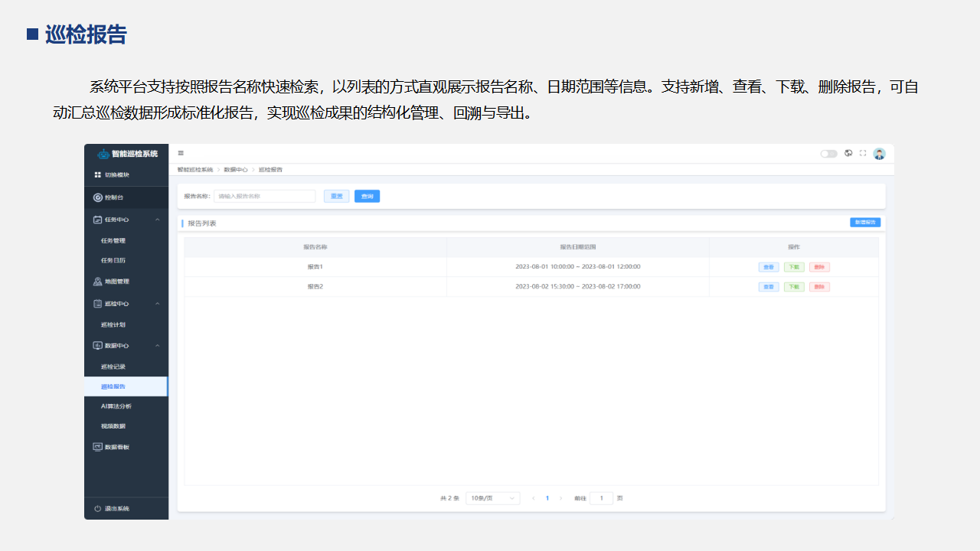This screenshot has height=551, width=980.
Task: Toggle the switch in the top header
Action: tap(829, 154)
